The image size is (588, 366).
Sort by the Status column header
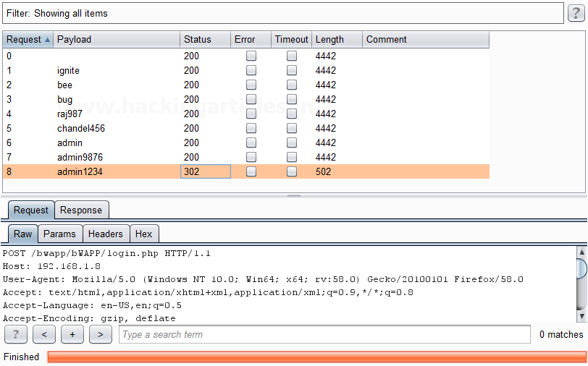[205, 39]
